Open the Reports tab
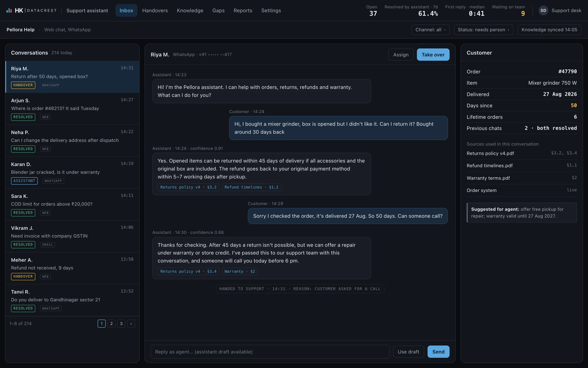 coord(243,10)
